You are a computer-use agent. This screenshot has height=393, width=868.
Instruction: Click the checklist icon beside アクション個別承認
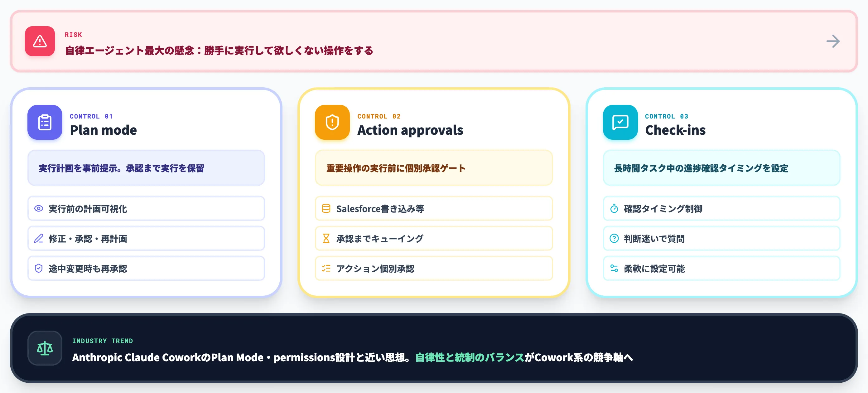point(326,269)
